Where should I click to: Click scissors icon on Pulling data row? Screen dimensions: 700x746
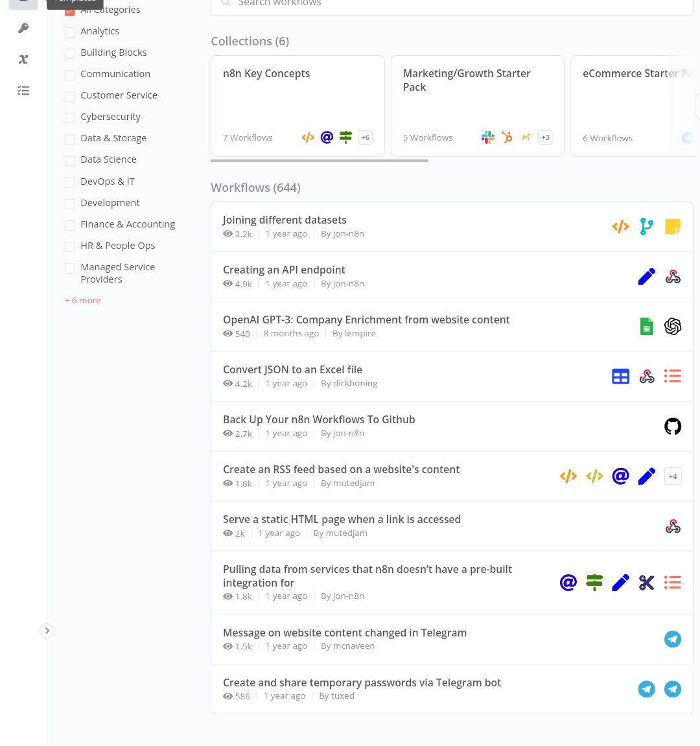647,583
